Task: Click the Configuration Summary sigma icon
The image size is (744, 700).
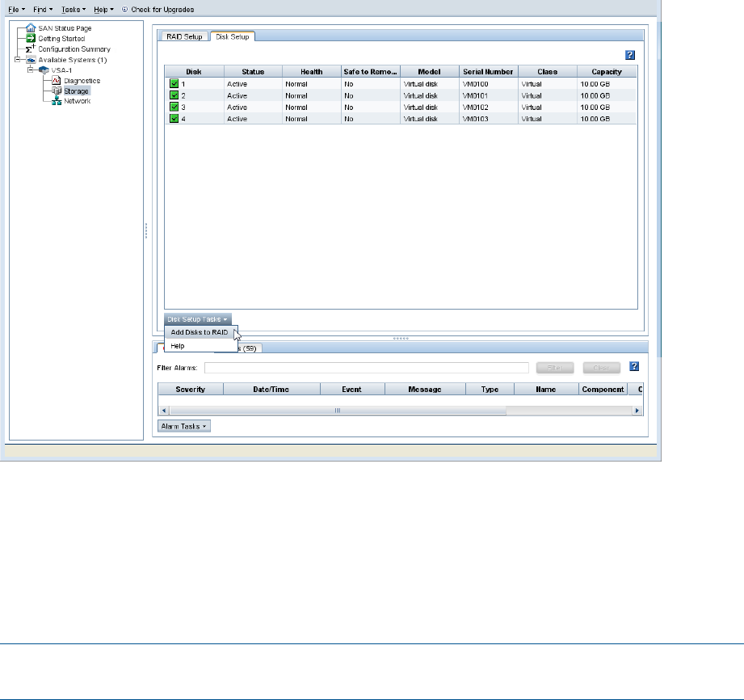Action: coord(32,49)
